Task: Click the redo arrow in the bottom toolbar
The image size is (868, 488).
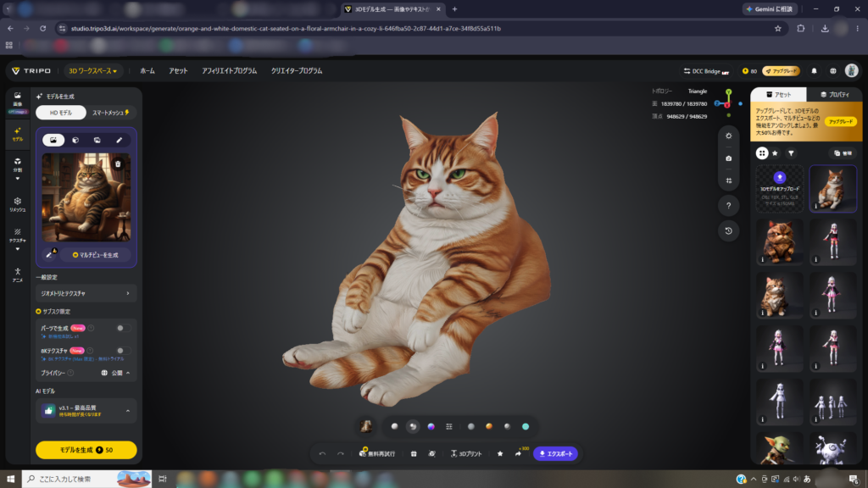Action: point(341,454)
